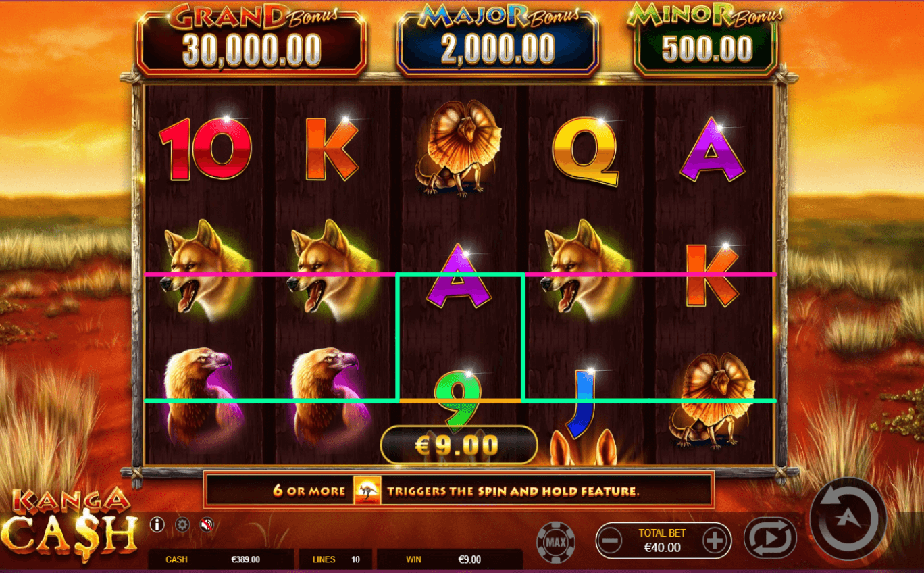Click the green 9 symbol
Image resolution: width=924 pixels, height=573 pixels.
(x=458, y=402)
